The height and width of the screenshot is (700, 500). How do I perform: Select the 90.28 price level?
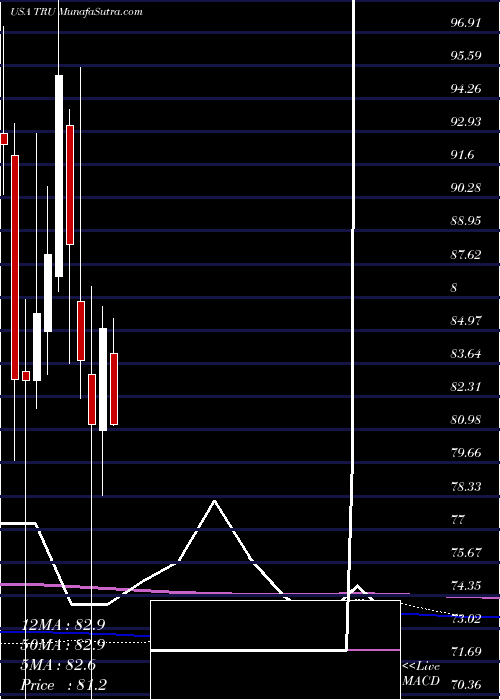(x=466, y=188)
